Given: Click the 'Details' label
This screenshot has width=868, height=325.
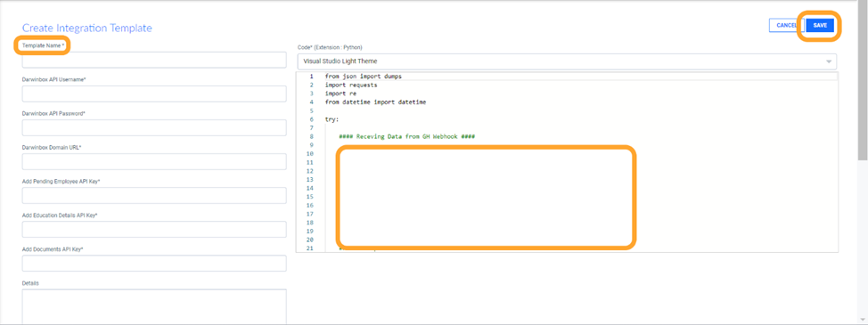Looking at the screenshot, I should pos(30,283).
